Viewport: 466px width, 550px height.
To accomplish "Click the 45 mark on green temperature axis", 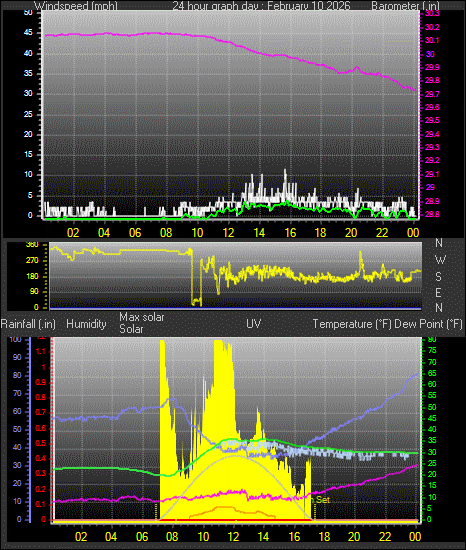I will click(432, 418).
